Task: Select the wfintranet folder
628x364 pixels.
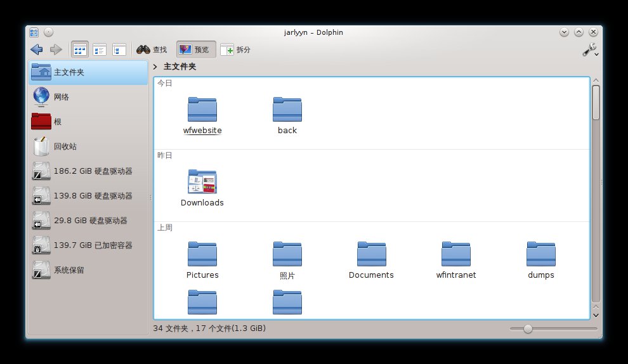Action: [456, 260]
